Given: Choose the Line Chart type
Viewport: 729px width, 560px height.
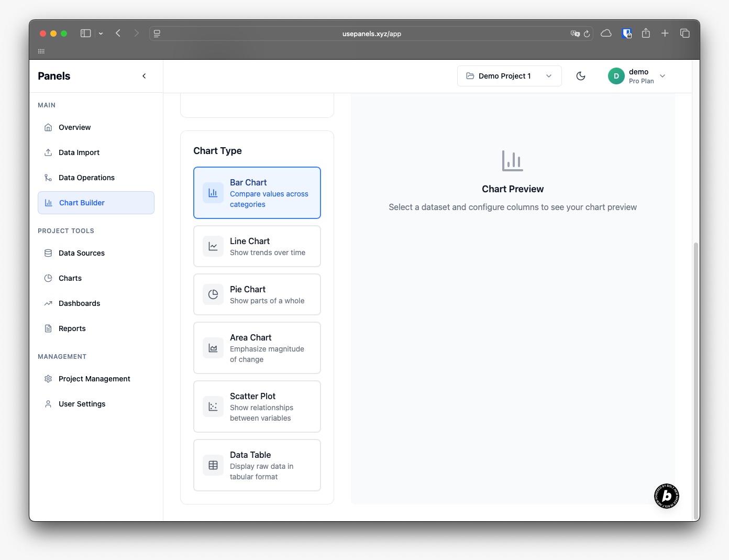Looking at the screenshot, I should [x=257, y=246].
